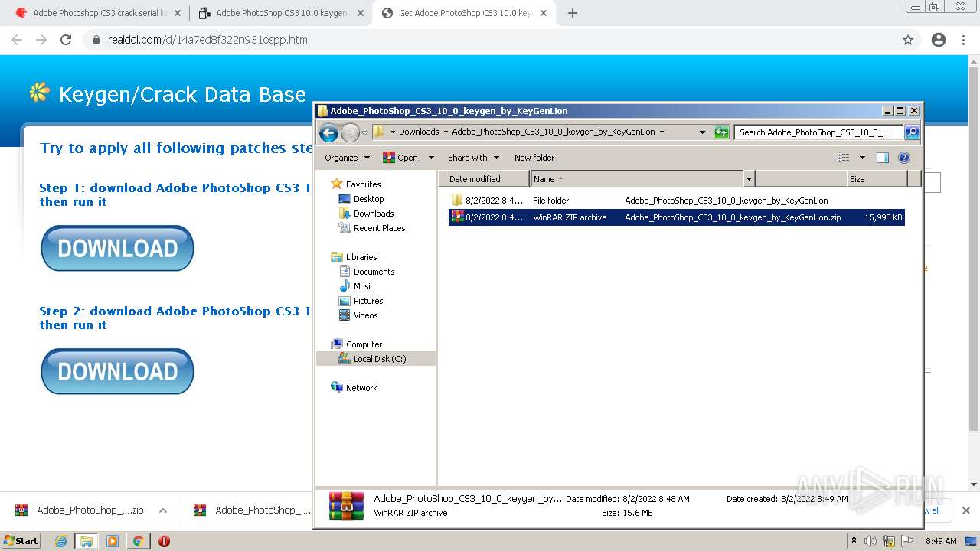Open Explorer recent locations dropdown arrow
This screenshot has width=980, height=551.
click(x=365, y=132)
